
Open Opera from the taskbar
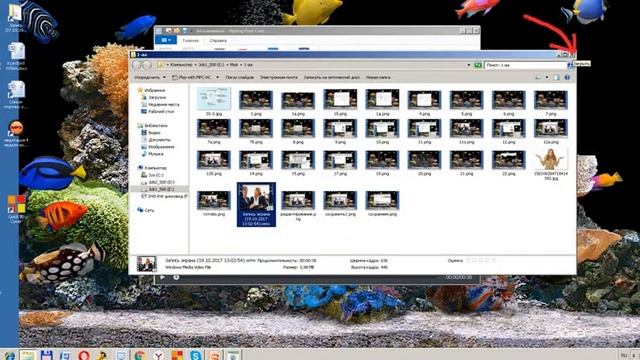tap(84, 356)
